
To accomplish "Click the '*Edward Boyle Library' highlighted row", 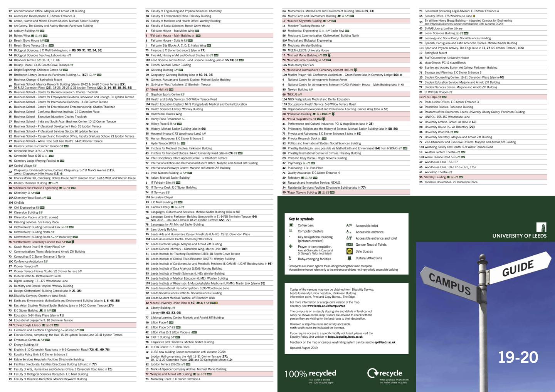I will 72,325.
